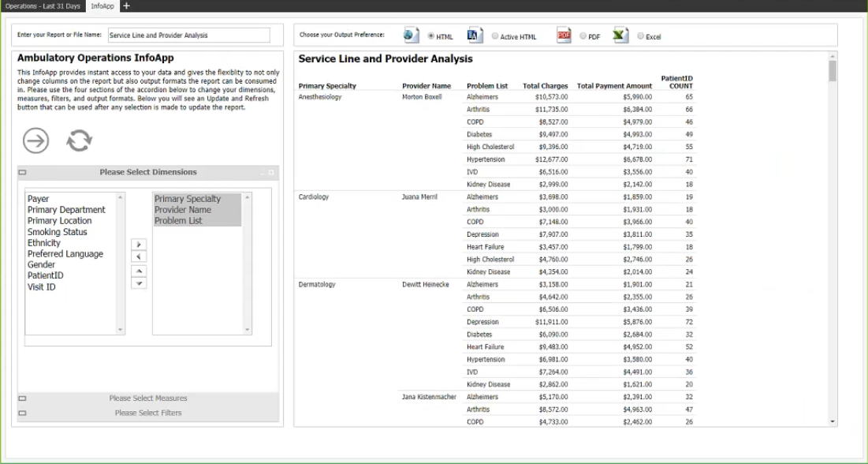The image size is (868, 464).
Task: Click Hypertension under Morton Boxell
Action: coord(486,159)
